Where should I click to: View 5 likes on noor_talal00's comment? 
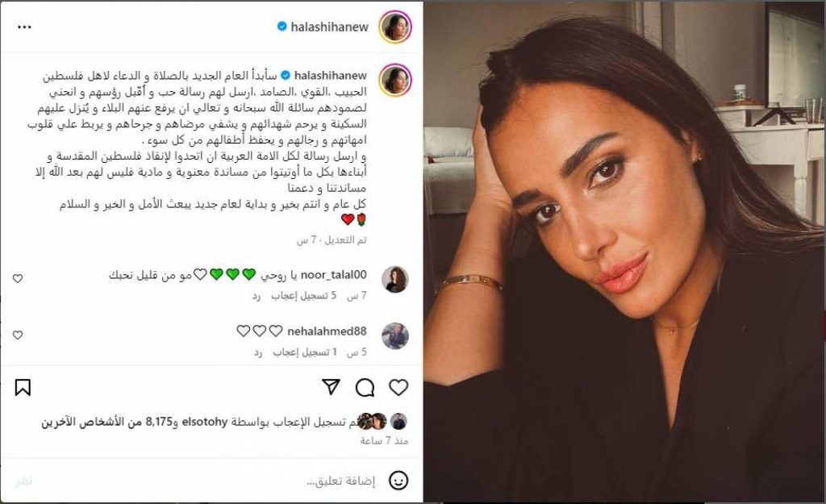click(304, 295)
